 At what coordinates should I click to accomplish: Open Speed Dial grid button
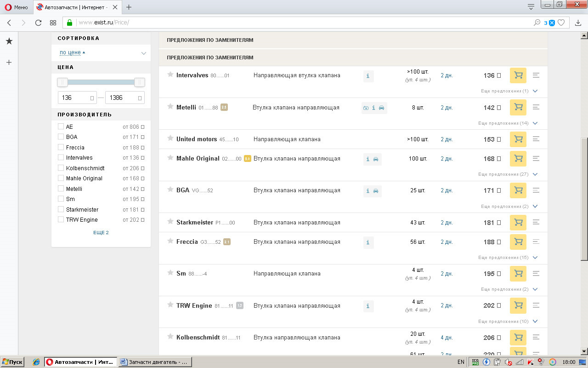[53, 23]
